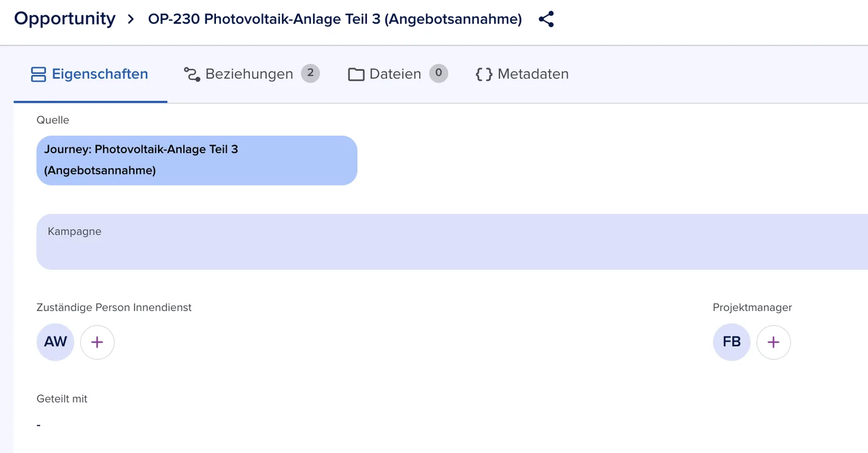
Task: Click the breadcrumb chevron arrow
Action: [131, 20]
